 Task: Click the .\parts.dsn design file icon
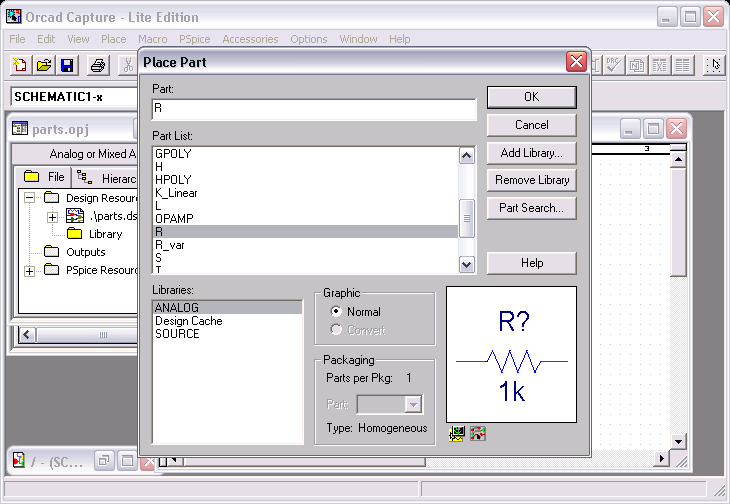coord(75,216)
